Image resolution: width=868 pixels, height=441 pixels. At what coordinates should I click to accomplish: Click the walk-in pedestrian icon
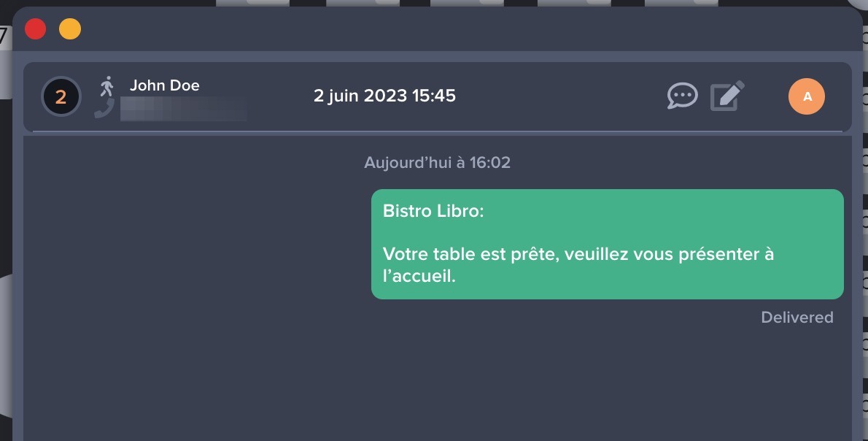107,86
